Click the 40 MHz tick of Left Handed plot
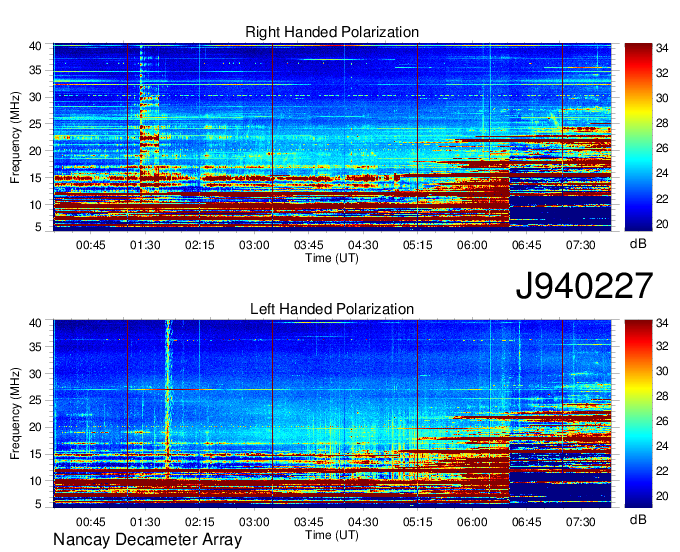The image size is (680, 552). coord(35,323)
